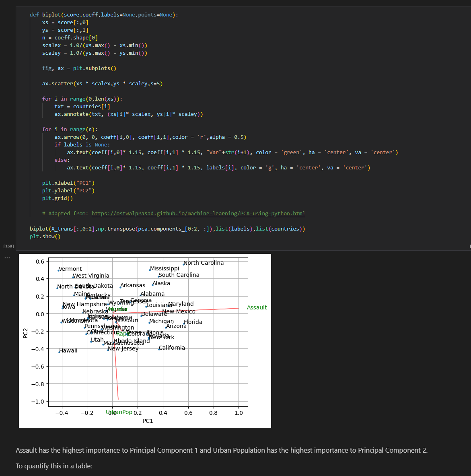
Task: Collapse the output via the ellipsis indicator
Action: click(x=7, y=258)
